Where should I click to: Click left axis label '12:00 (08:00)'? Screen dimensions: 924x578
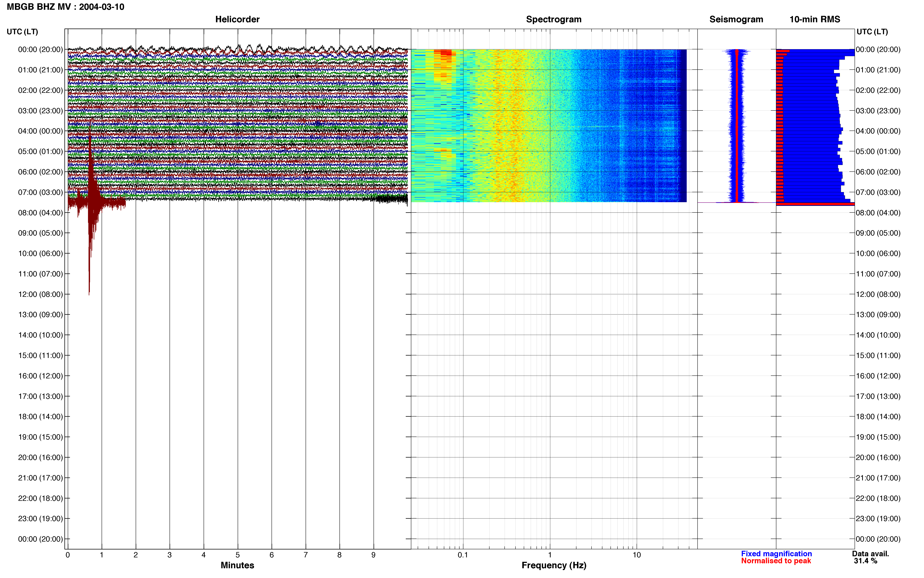pos(40,294)
